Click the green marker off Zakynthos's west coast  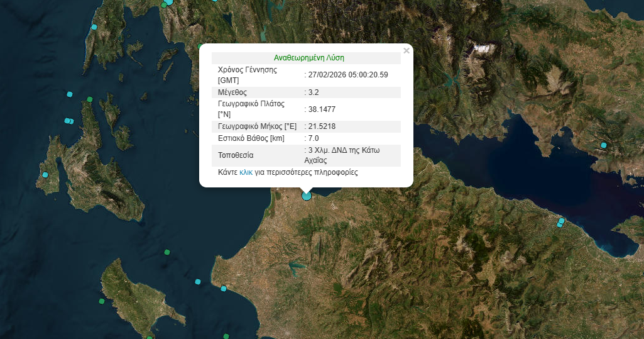[x=101, y=302]
